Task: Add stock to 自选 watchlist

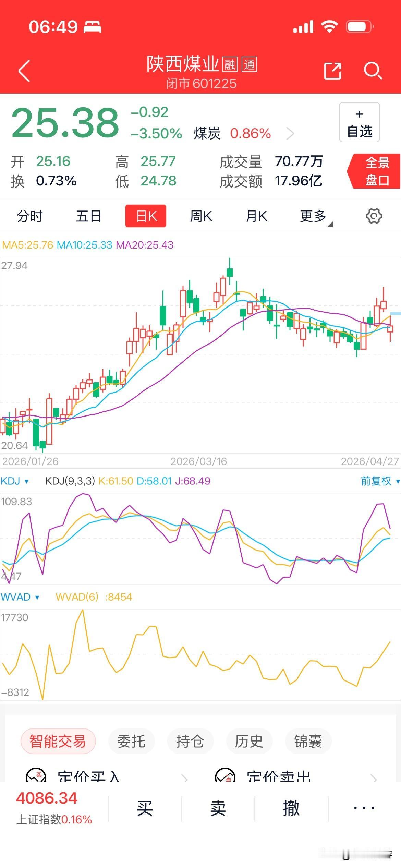Action: pos(359,122)
